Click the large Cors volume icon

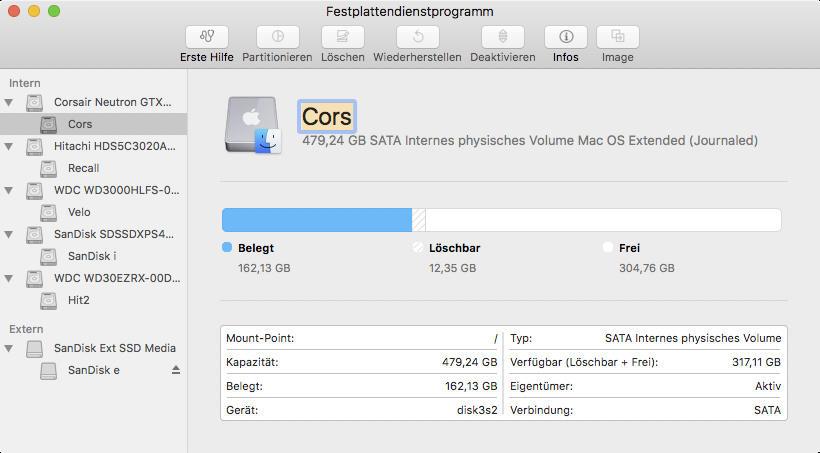click(x=253, y=125)
